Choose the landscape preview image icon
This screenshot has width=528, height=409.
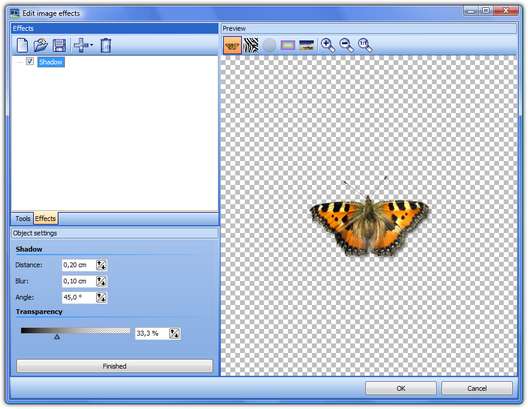(x=306, y=45)
